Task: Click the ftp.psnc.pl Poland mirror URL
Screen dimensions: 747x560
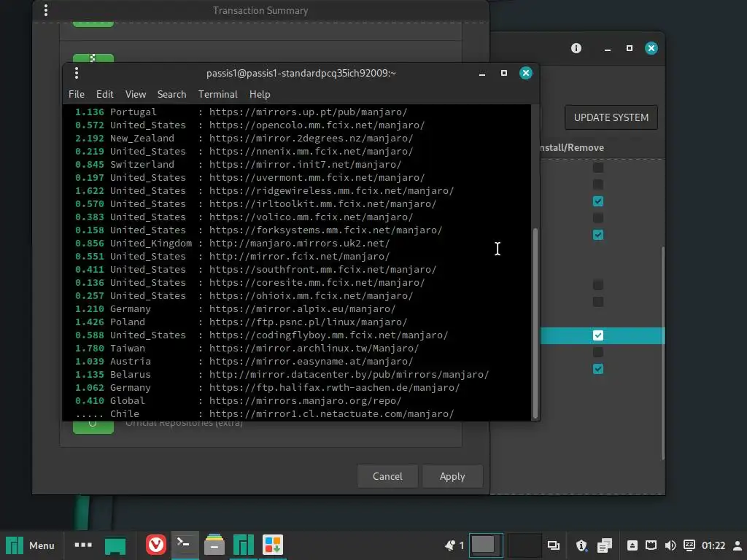Action: point(308,322)
